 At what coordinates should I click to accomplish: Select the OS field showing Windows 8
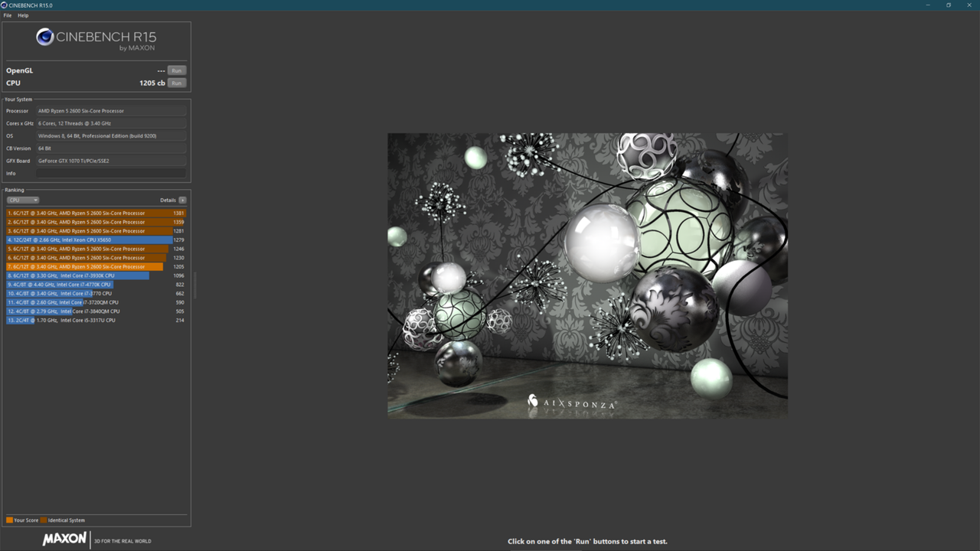[111, 136]
